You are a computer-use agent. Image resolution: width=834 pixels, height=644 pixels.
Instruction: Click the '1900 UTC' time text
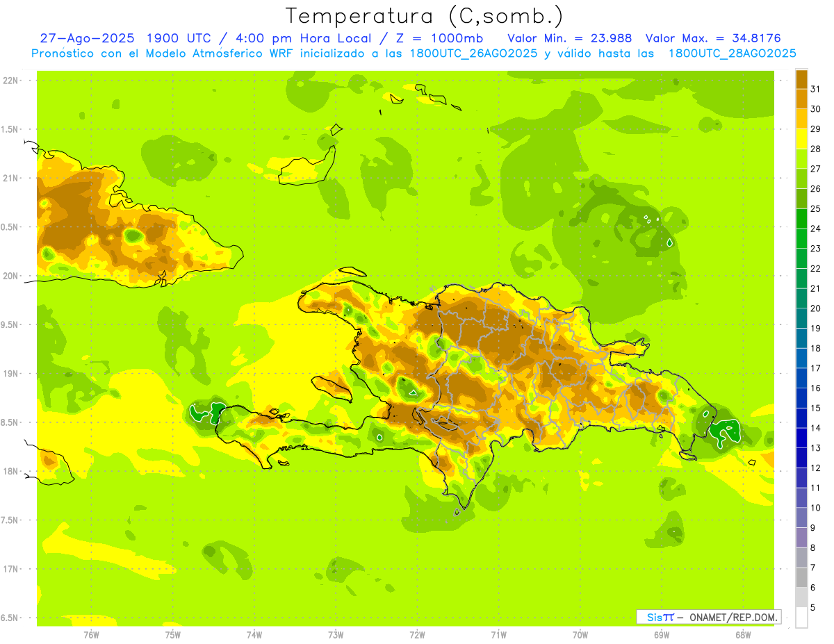point(178,38)
